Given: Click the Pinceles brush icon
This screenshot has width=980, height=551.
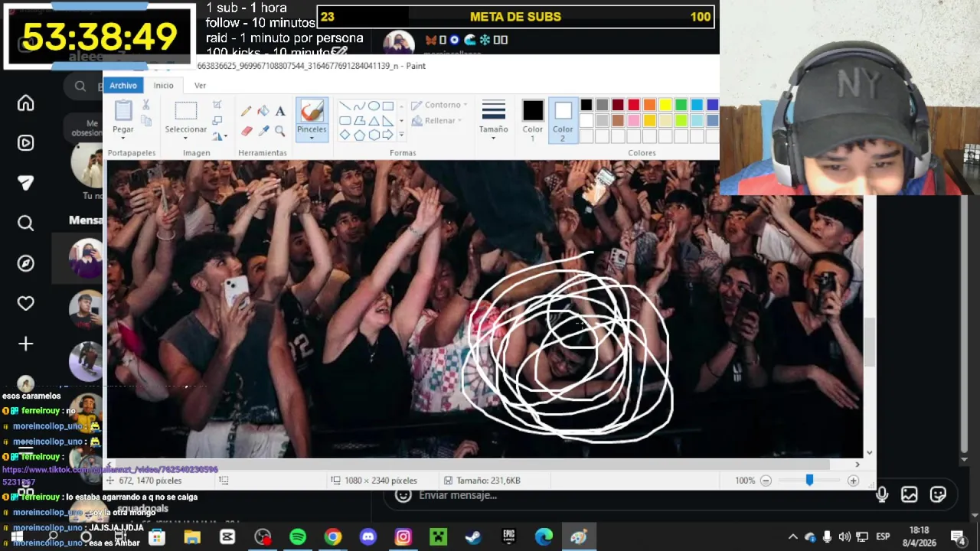Looking at the screenshot, I should tap(312, 112).
